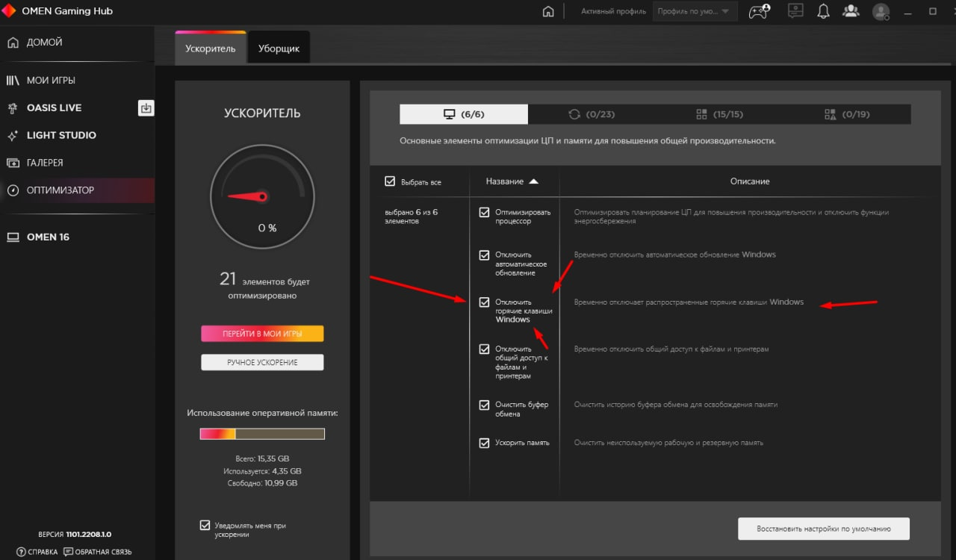
Task: Switch to the Уборщик tab
Action: click(279, 49)
